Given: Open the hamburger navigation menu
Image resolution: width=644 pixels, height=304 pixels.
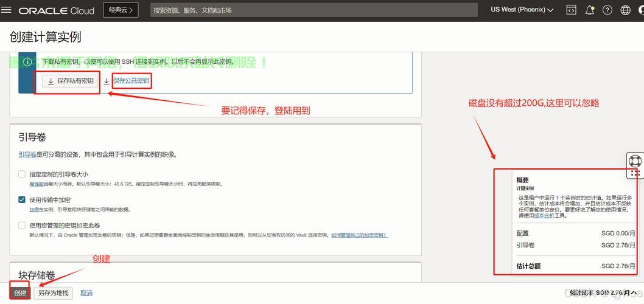Looking at the screenshot, I should point(6,10).
